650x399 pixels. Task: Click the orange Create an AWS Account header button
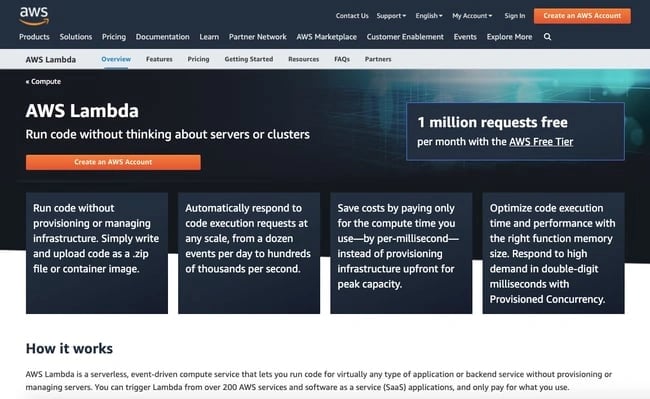(x=582, y=16)
